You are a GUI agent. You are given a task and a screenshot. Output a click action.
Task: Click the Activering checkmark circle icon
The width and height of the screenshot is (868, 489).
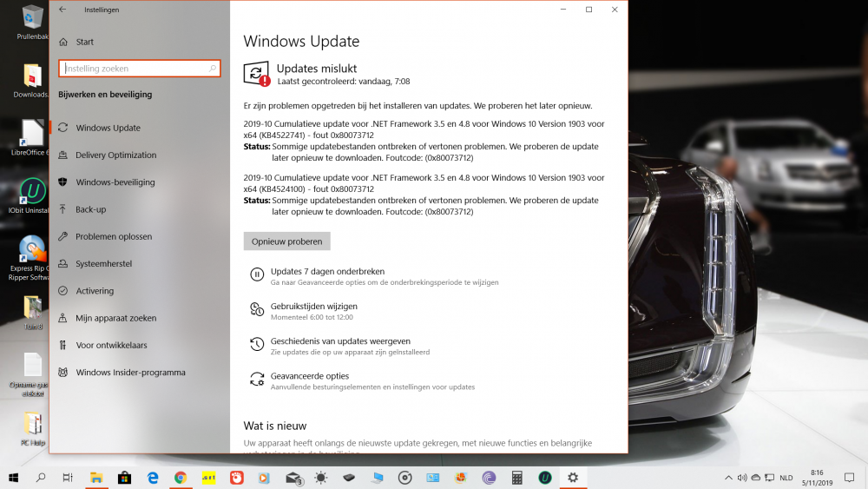point(63,291)
